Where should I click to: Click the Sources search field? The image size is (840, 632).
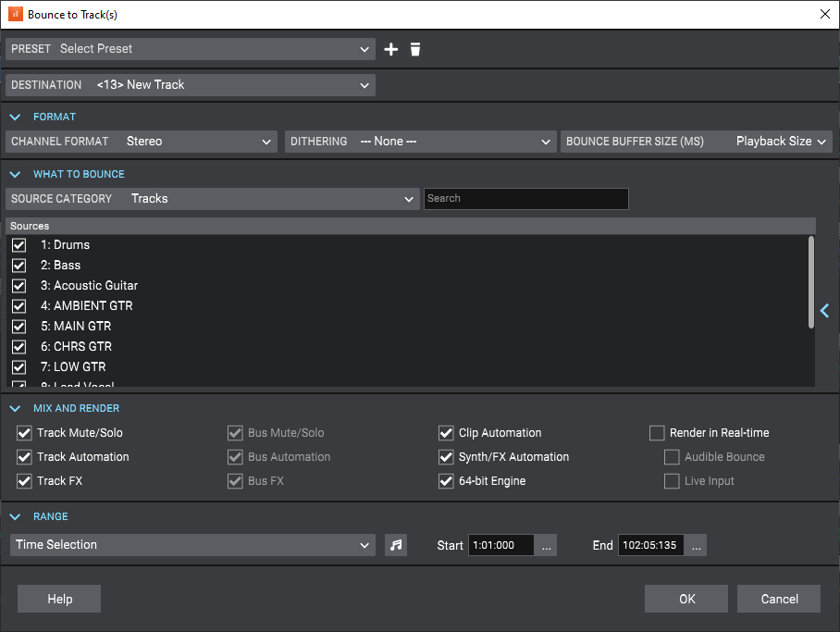525,199
